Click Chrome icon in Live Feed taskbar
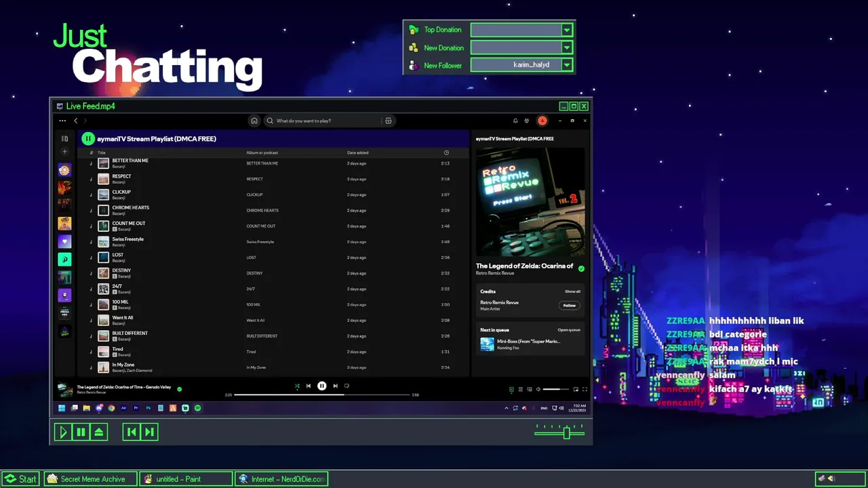This screenshot has width=868, height=488. [111, 408]
